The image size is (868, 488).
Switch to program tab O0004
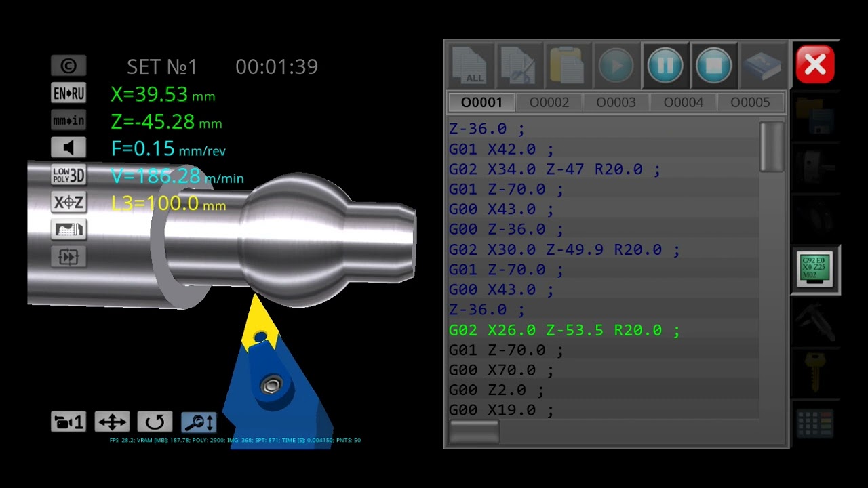[x=683, y=102]
